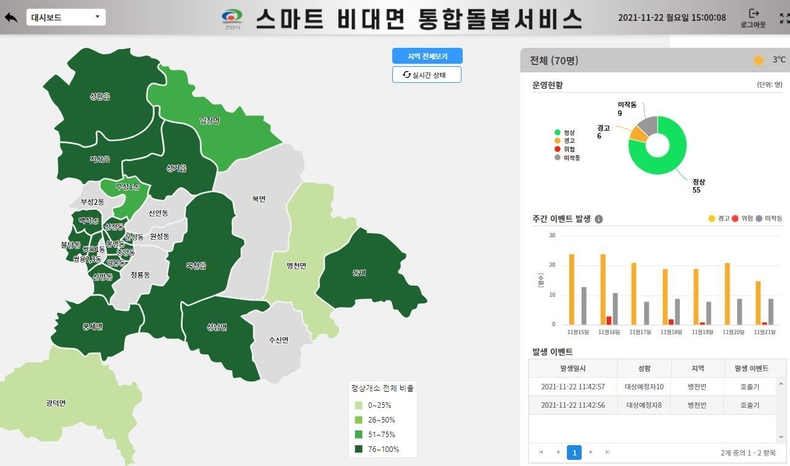Image resolution: width=790 pixels, height=466 pixels.
Task: Select the 광덕면 region on map
Action: 56,404
